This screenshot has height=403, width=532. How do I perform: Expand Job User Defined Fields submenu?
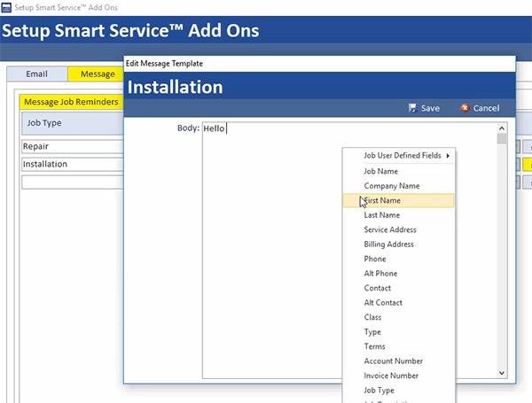tap(399, 156)
